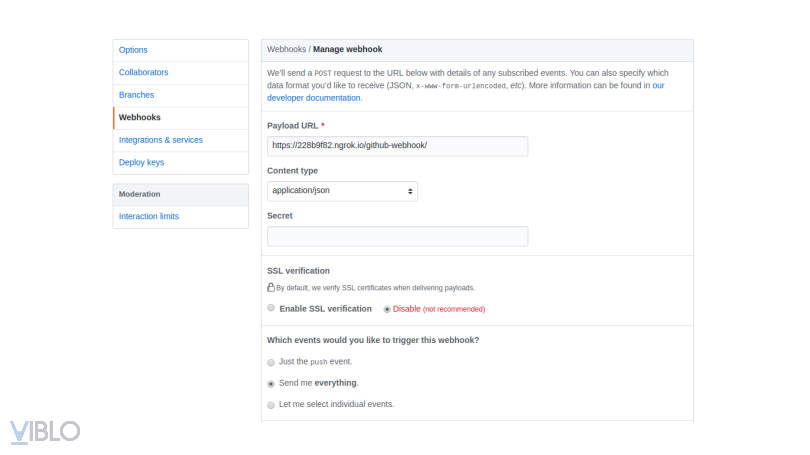Click the lock icon under SSL verification

(x=271, y=287)
